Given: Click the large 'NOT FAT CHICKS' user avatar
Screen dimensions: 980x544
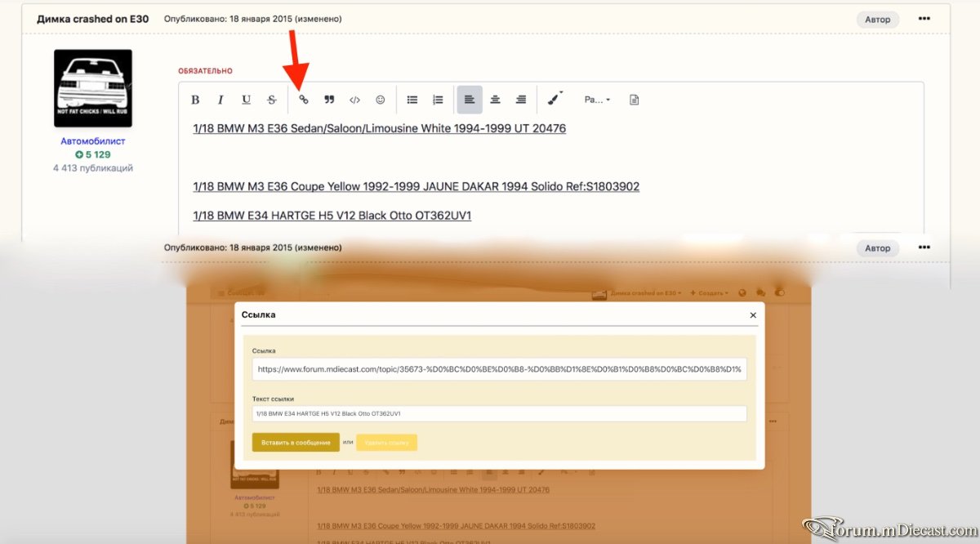Looking at the screenshot, I should pyautogui.click(x=93, y=88).
